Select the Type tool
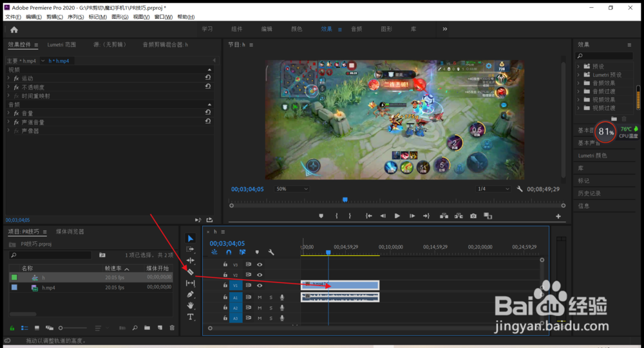Viewport: 644px width, 348px height. point(190,317)
